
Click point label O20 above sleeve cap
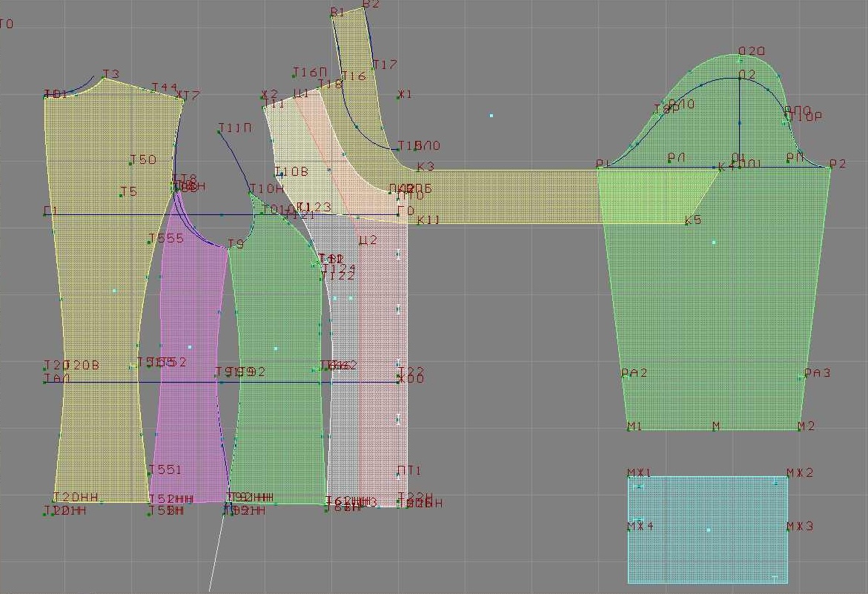click(751, 51)
